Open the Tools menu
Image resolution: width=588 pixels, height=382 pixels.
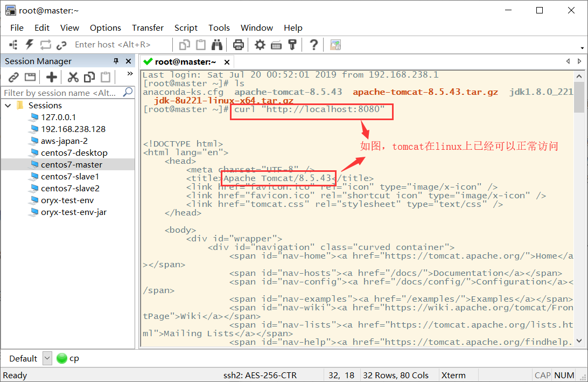(x=219, y=28)
